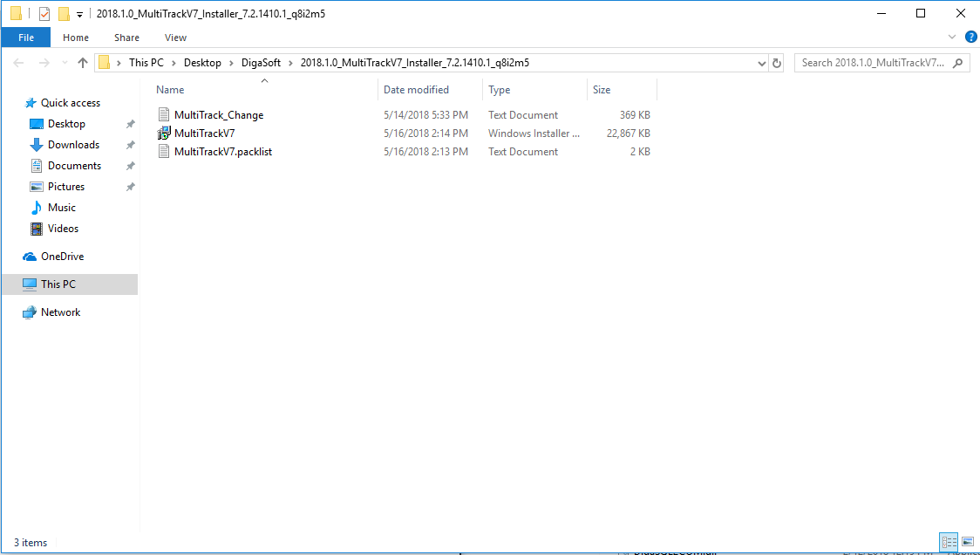
Task: Open the address bar history dropdown
Action: tap(762, 63)
